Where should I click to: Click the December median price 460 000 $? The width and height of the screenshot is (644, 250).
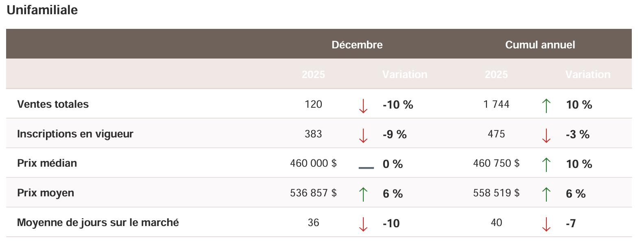click(313, 163)
